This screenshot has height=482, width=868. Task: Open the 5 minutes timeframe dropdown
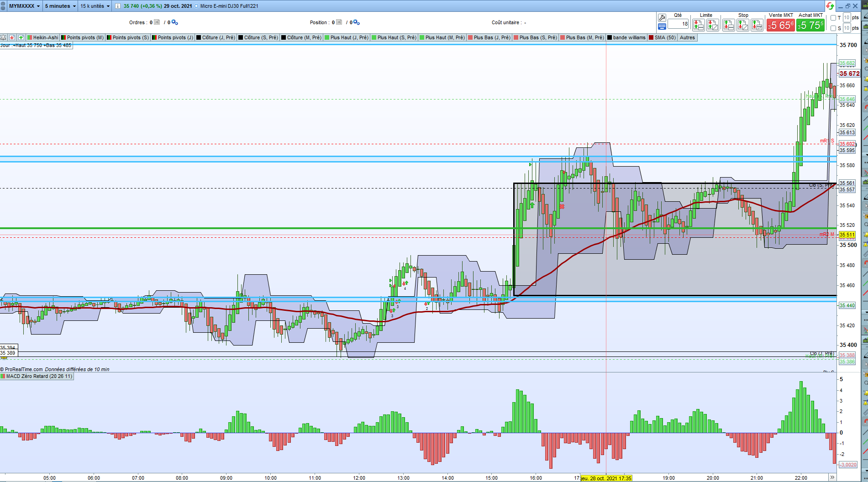point(60,6)
